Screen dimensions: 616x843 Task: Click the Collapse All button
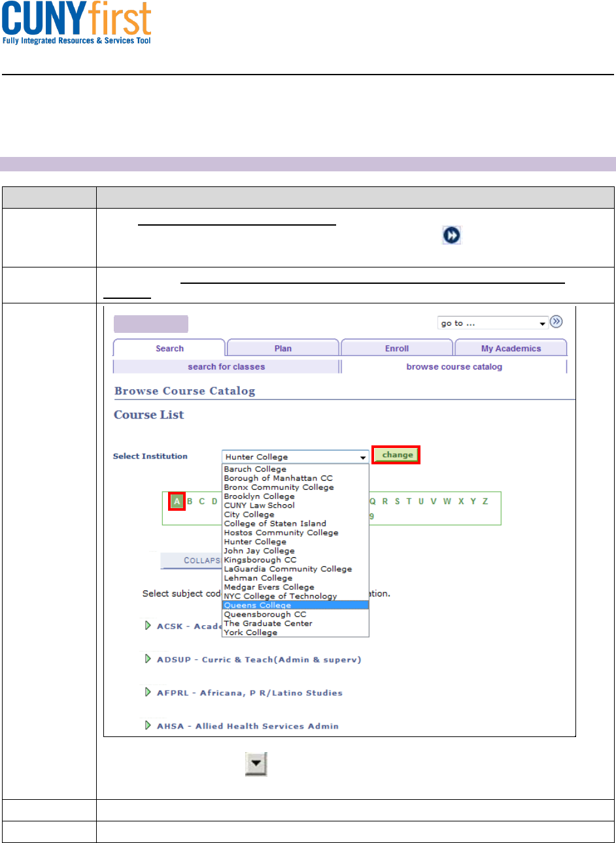[191, 560]
